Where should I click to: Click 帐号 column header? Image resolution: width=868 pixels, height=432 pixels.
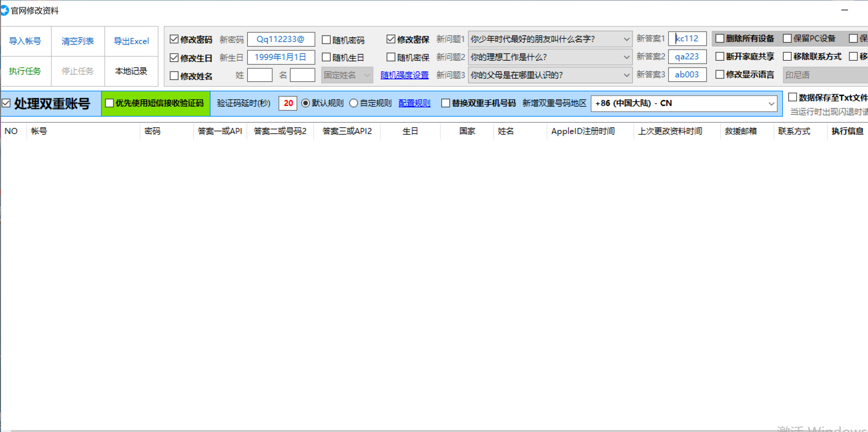pos(83,131)
